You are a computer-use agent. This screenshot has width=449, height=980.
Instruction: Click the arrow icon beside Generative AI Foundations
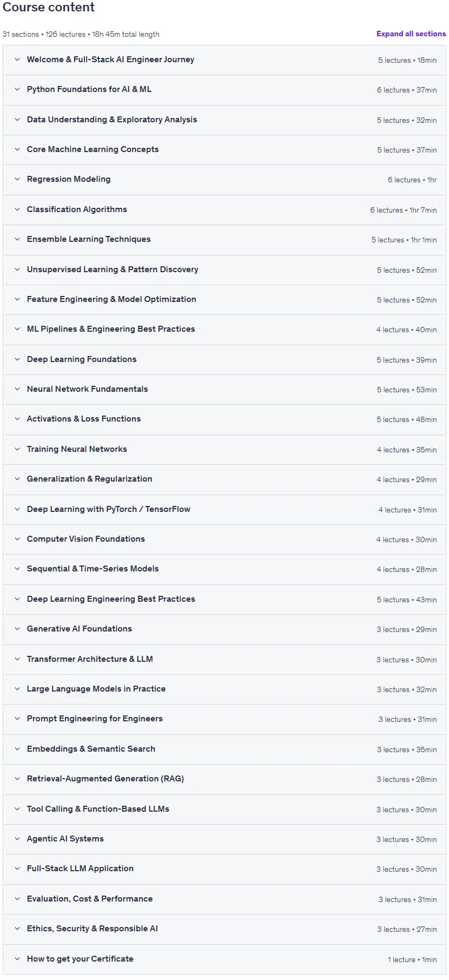pos(17,629)
